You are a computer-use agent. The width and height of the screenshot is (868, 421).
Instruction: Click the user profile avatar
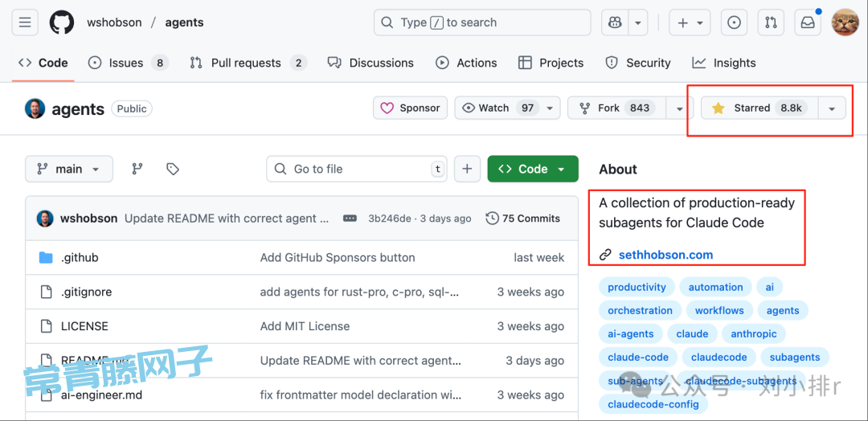tap(845, 22)
